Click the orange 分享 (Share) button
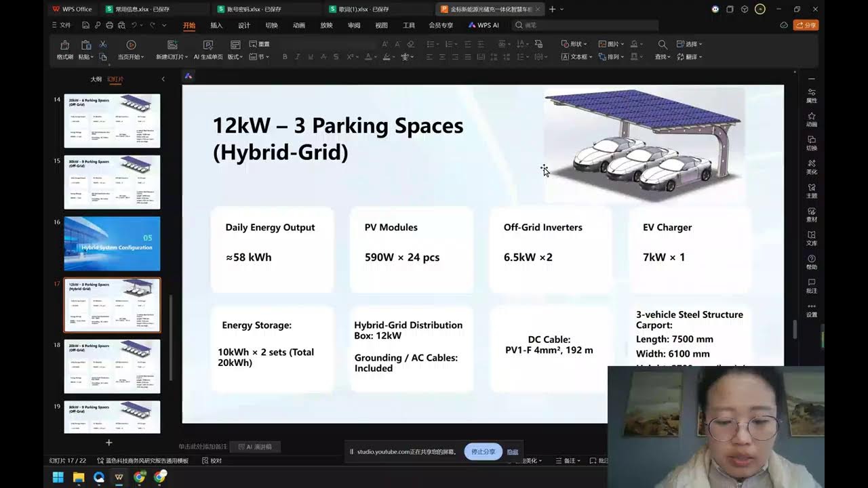 pyautogui.click(x=806, y=25)
